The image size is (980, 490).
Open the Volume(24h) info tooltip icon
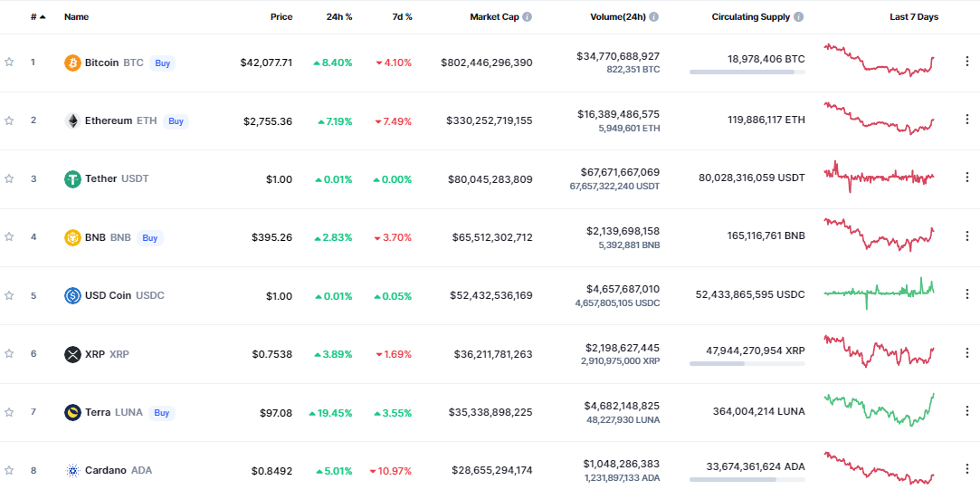pyautogui.click(x=653, y=17)
